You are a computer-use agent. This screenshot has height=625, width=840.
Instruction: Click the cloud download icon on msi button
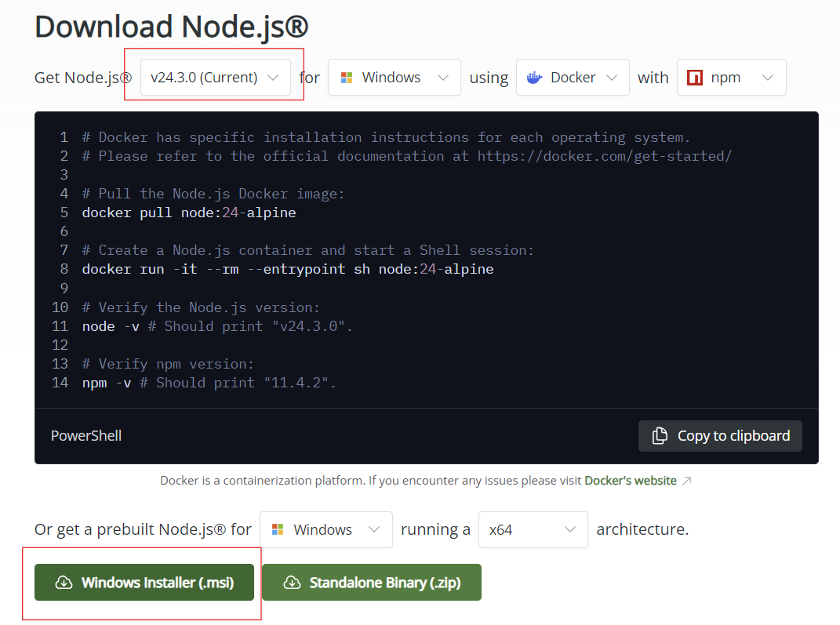point(64,582)
